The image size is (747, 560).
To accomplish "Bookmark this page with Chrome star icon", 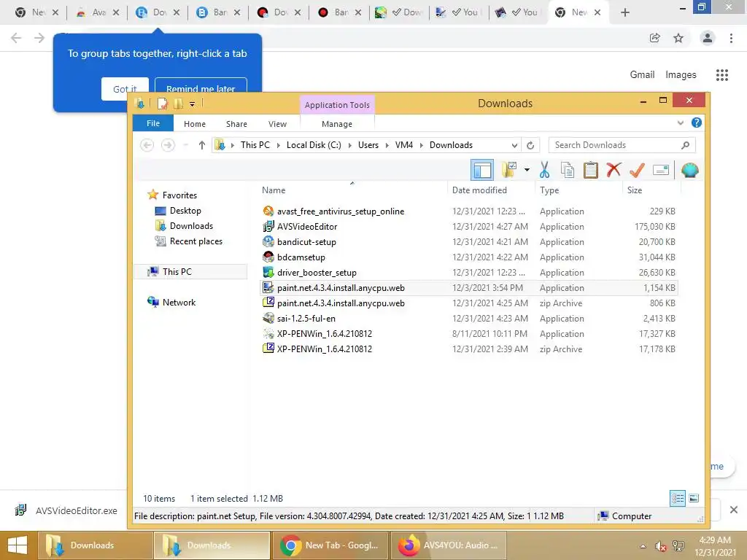I will (678, 38).
